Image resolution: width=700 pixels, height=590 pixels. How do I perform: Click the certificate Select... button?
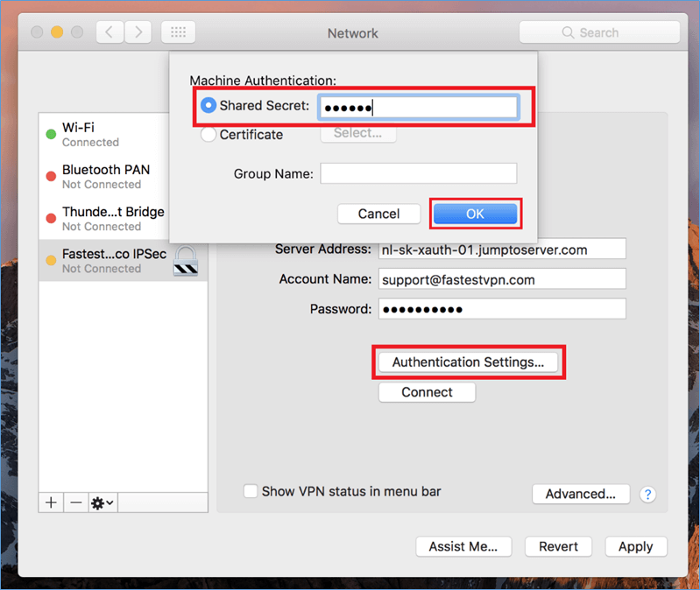pos(358,133)
